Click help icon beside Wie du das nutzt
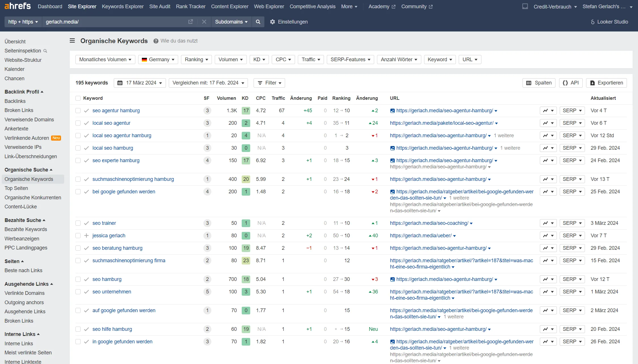The width and height of the screenshot is (638, 364). point(156,41)
